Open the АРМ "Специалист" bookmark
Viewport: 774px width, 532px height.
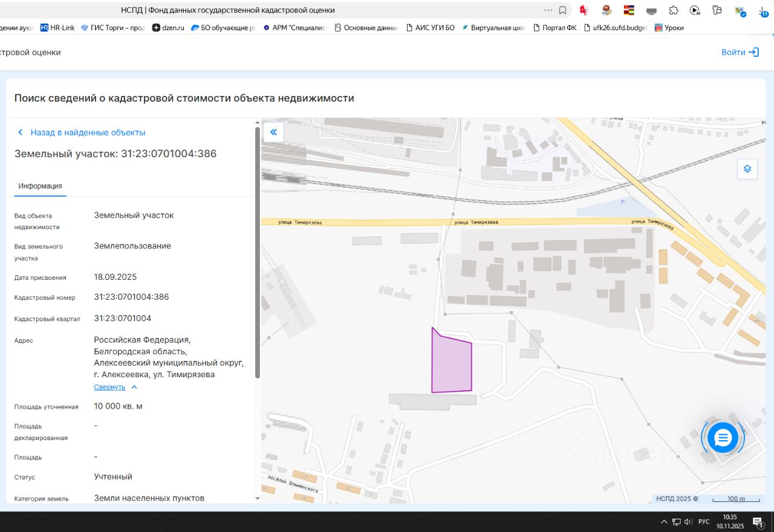click(295, 28)
